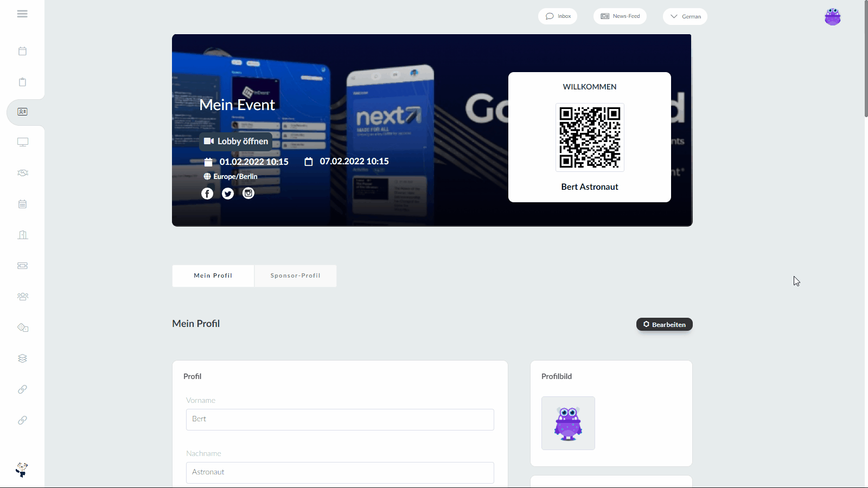
Task: Click the Mein Event title
Action: pos(237,105)
